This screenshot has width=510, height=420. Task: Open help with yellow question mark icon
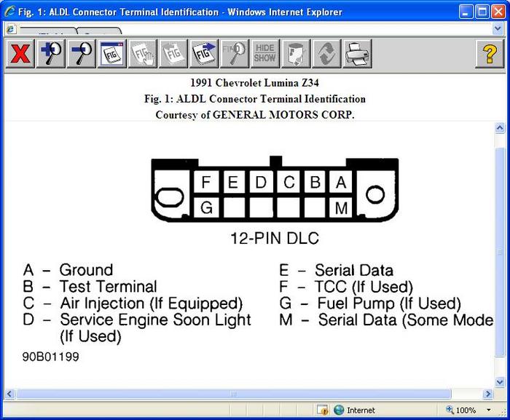tap(490, 54)
